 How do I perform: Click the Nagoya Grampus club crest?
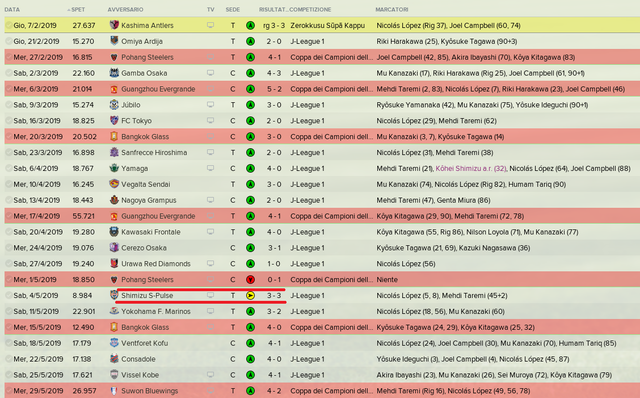(114, 200)
